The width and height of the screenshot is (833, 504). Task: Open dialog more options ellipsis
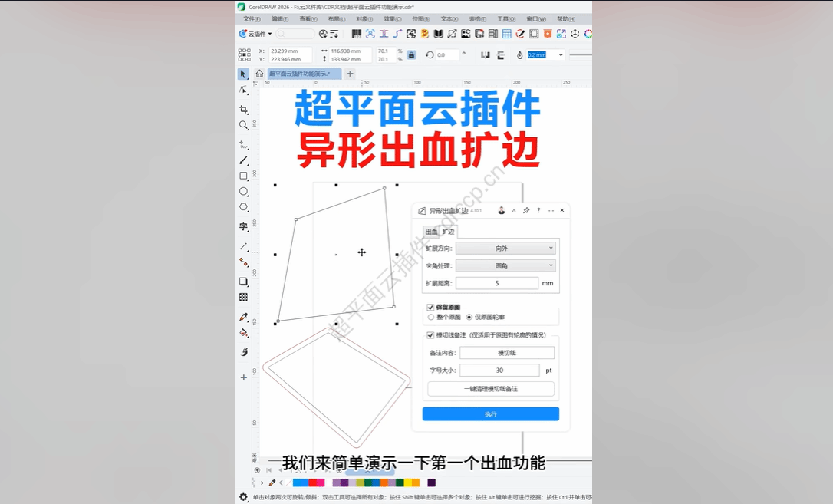point(551,210)
